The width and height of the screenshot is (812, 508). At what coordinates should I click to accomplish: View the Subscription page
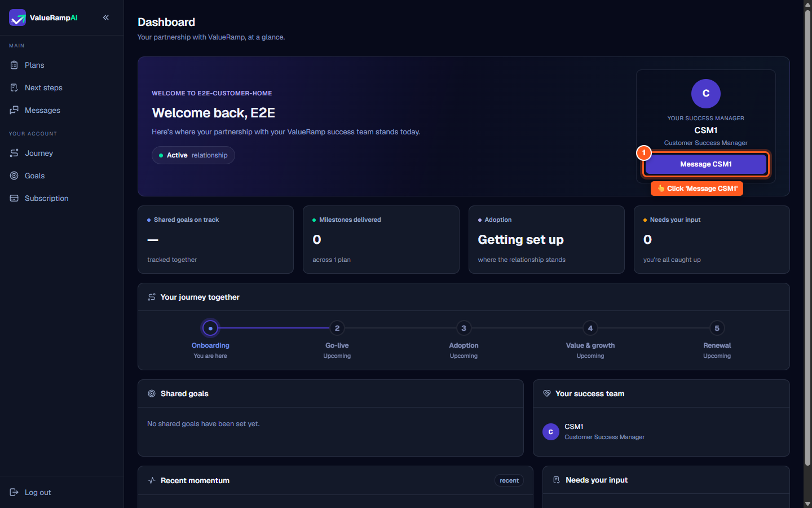click(62, 198)
